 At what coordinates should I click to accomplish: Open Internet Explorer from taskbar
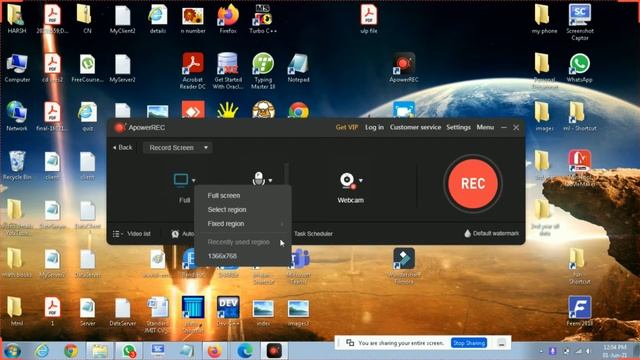click(x=42, y=351)
